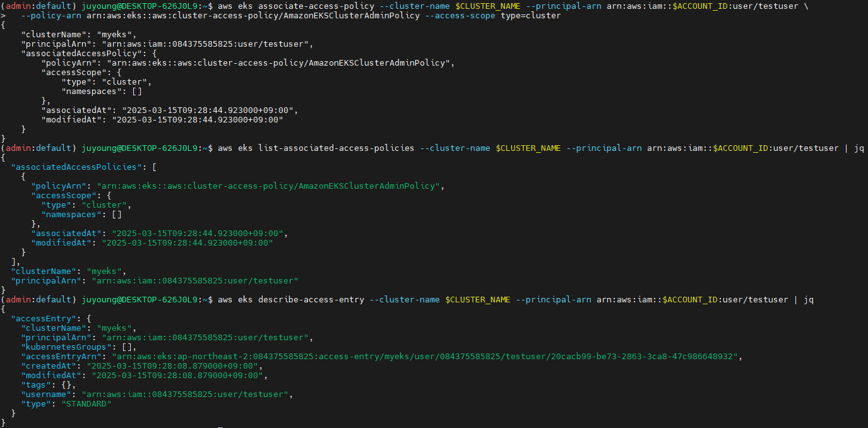Click '--access-scope' flag in second command line
This screenshot has width=868, height=428.
click(x=460, y=15)
